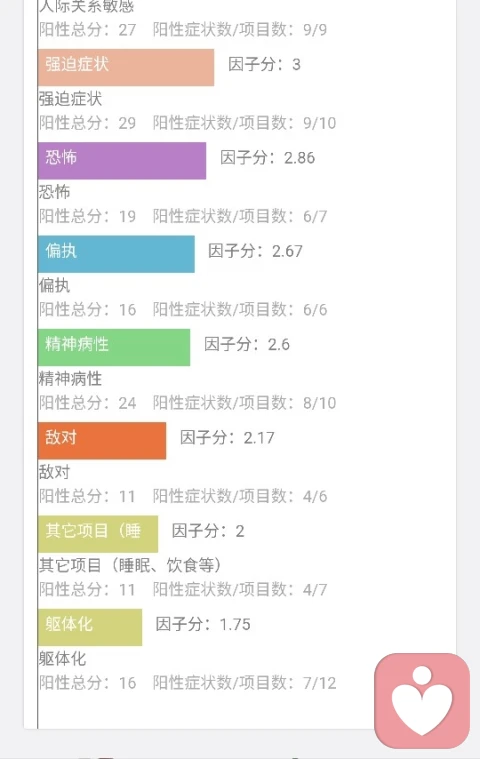Image resolution: width=480 pixels, height=759 pixels.
Task: Select the purple 恐怖 bar
Action: [x=122, y=161]
